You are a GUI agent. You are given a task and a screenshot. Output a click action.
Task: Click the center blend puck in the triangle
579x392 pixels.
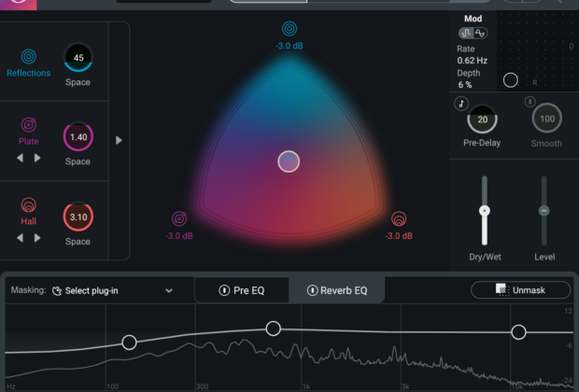click(x=289, y=161)
